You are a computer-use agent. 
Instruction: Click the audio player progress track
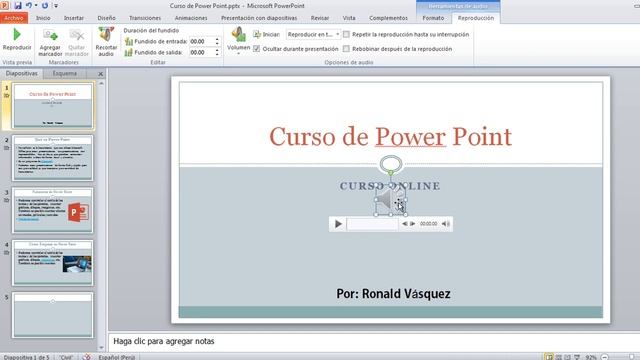click(x=372, y=224)
